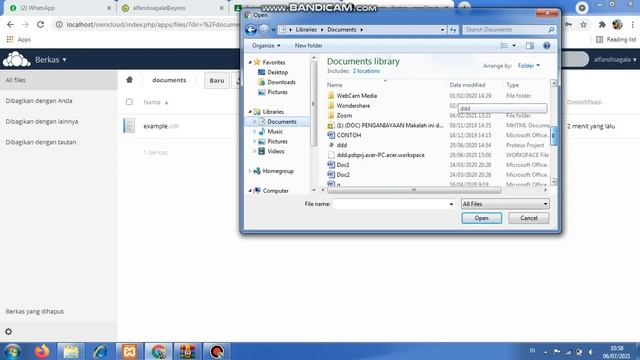Screen dimensions: 640x360
Task: Tick the select-all checkbox in ownCloud
Action: click(x=129, y=102)
